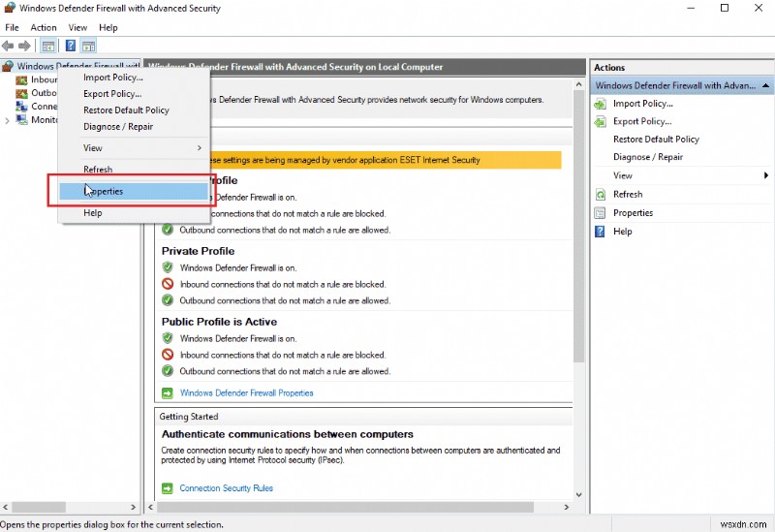Open the View menu in the menu bar

point(77,28)
